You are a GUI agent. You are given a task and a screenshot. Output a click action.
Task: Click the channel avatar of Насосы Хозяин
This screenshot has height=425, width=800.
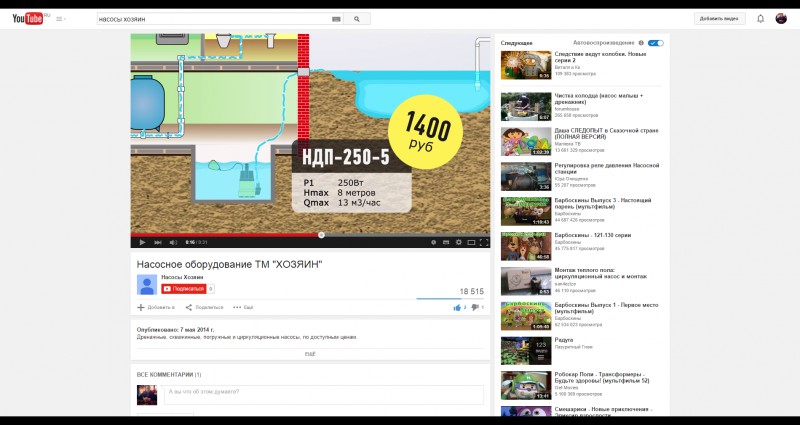[147, 285]
